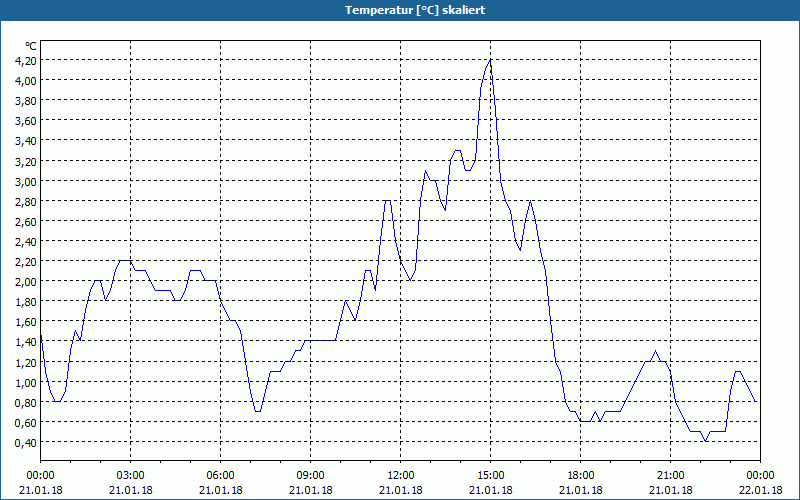Select the 18:00 time label
Screen dimensions: 800x500
click(581, 476)
